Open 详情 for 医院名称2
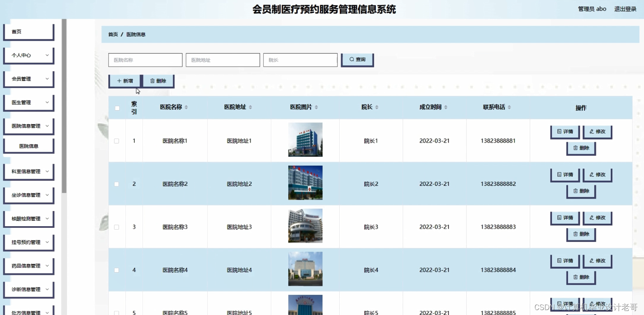Viewport: 644px width, 315px height. [x=565, y=175]
